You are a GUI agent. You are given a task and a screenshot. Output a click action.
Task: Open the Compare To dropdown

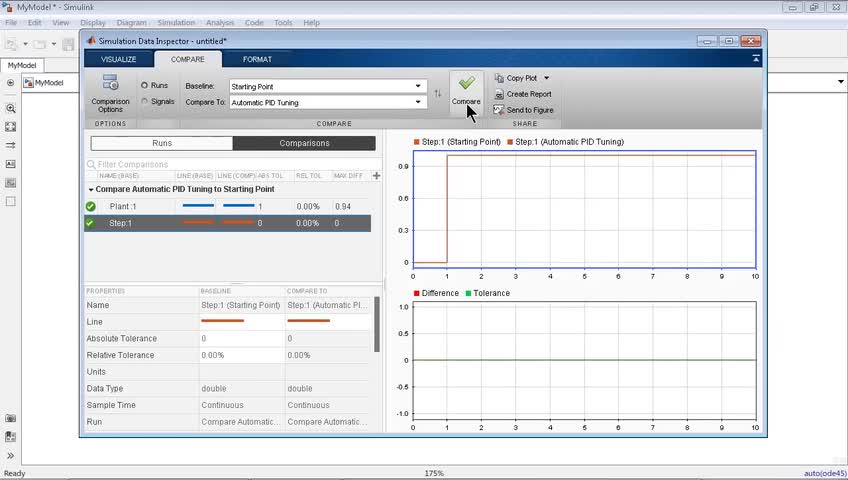[x=418, y=102]
